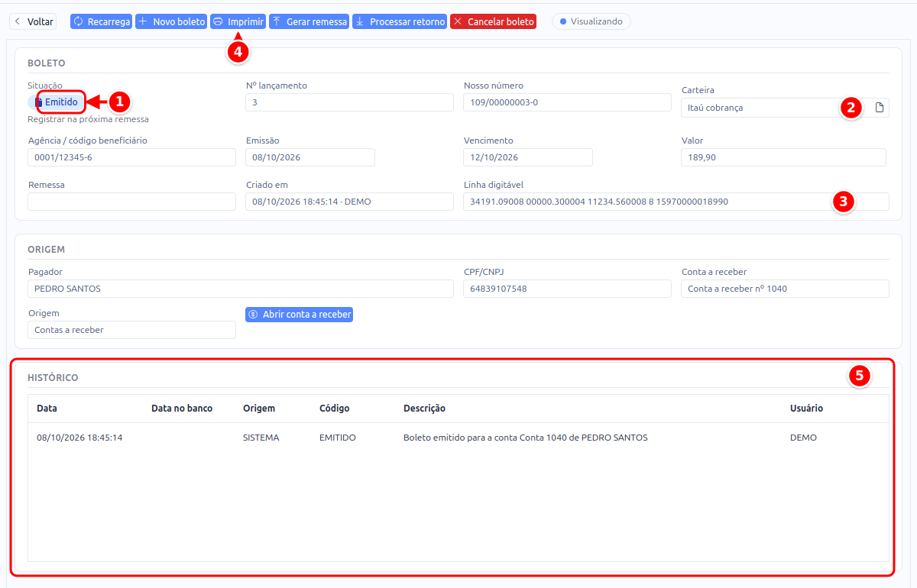Click the text 'Registrar na próxima remessa'
This screenshot has width=917, height=588.
click(x=88, y=119)
